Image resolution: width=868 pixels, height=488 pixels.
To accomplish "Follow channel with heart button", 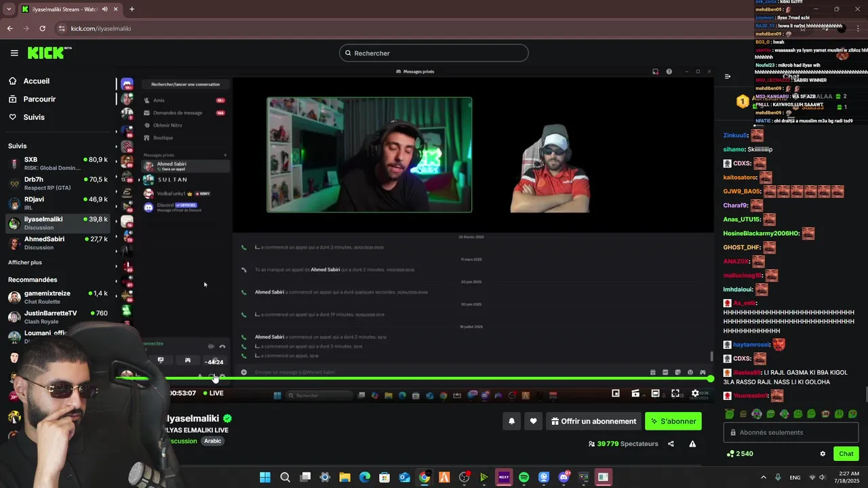I will [x=533, y=421].
